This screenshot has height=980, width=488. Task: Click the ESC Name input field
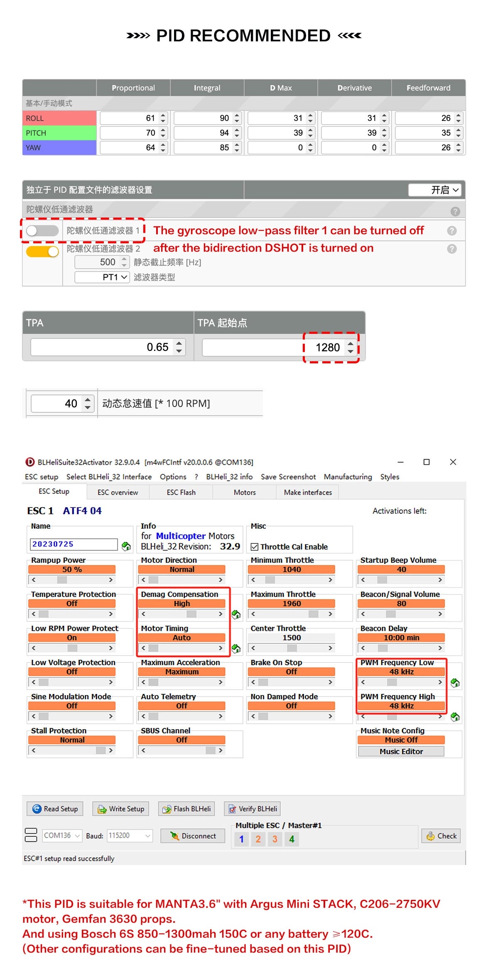[x=74, y=544]
